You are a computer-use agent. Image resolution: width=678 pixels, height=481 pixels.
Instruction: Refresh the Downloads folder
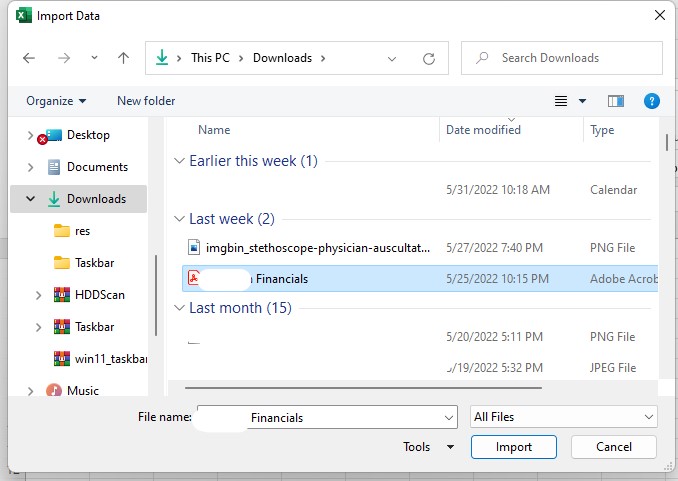[429, 59]
